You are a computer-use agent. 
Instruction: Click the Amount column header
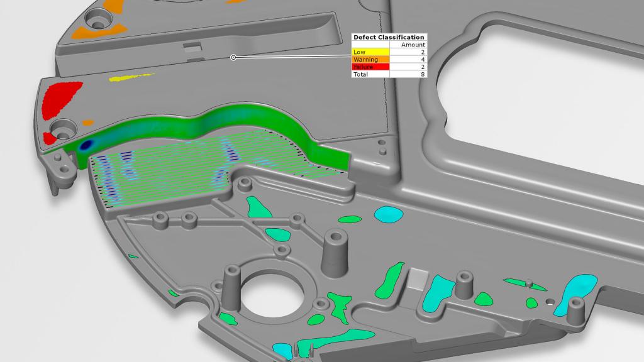click(x=413, y=45)
